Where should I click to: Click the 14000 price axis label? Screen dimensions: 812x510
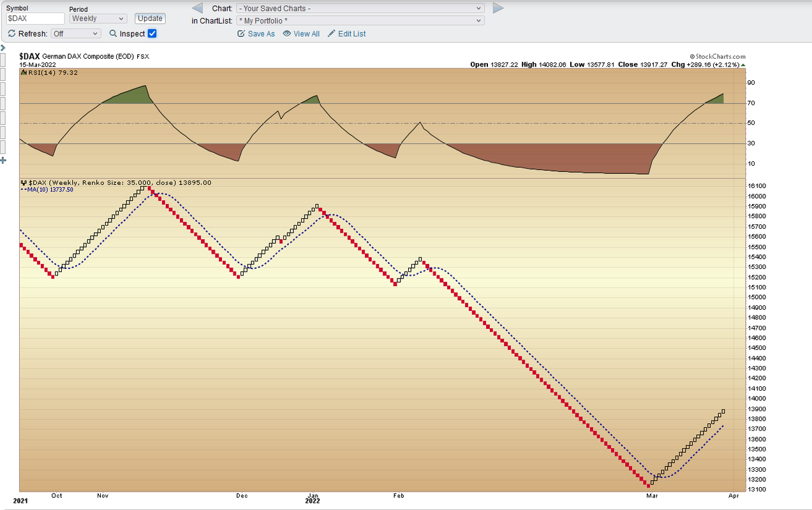(x=757, y=398)
